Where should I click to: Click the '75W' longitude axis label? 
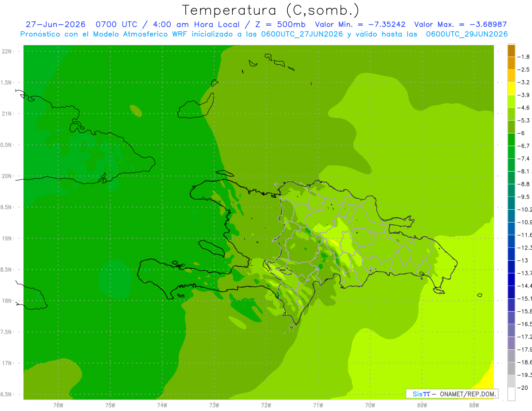click(x=110, y=405)
